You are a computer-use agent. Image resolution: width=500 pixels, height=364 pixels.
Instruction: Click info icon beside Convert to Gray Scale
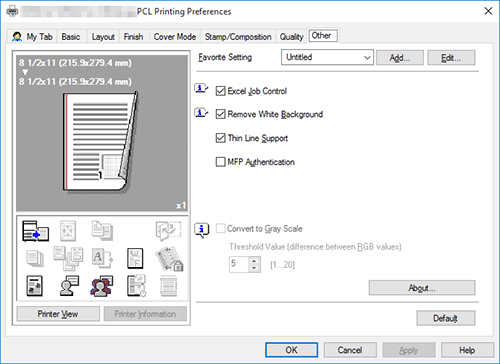pyautogui.click(x=202, y=230)
